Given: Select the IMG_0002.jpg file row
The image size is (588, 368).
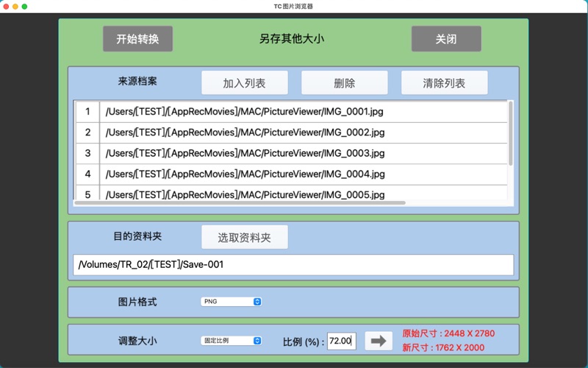Looking at the screenshot, I should (x=245, y=132).
